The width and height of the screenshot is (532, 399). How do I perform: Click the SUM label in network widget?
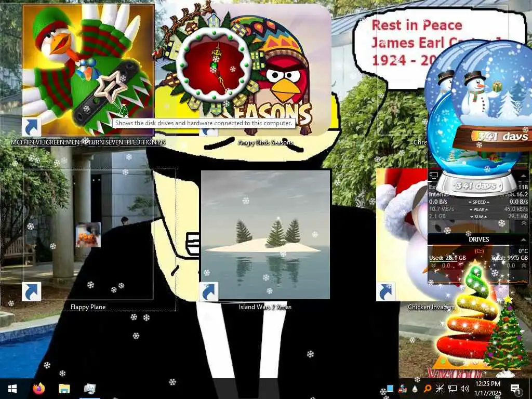click(478, 217)
